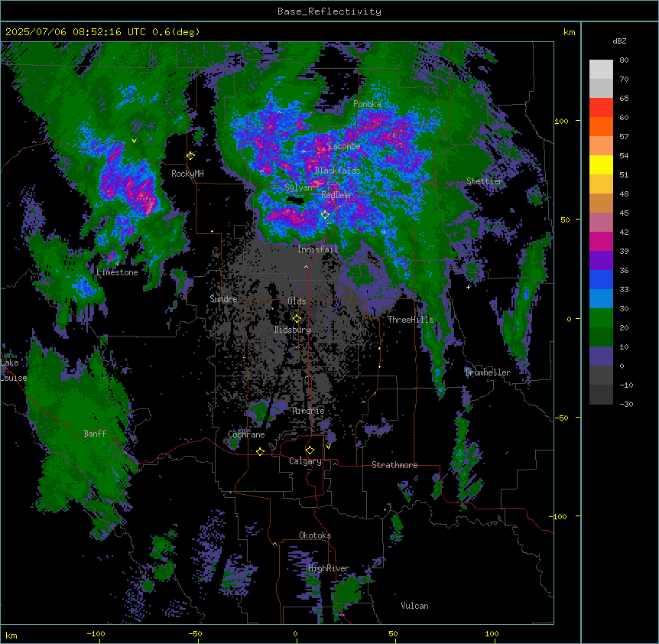
Task: Click the -100 tick on the bottom axis
Action: [x=96, y=633]
